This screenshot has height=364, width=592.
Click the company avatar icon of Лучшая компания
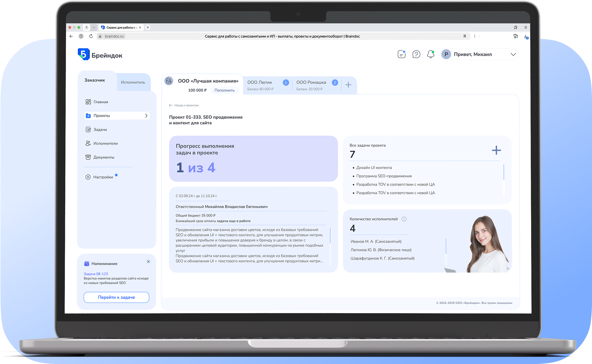(x=169, y=81)
